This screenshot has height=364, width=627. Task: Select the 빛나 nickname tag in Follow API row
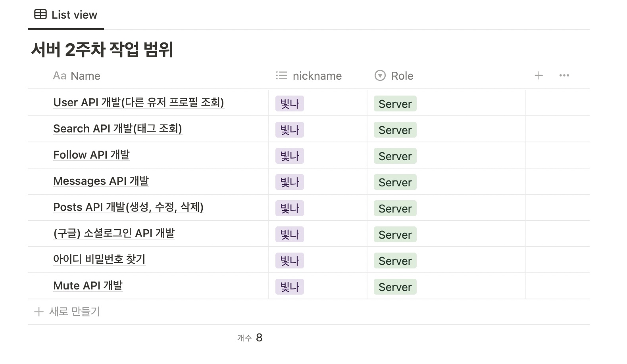point(290,156)
